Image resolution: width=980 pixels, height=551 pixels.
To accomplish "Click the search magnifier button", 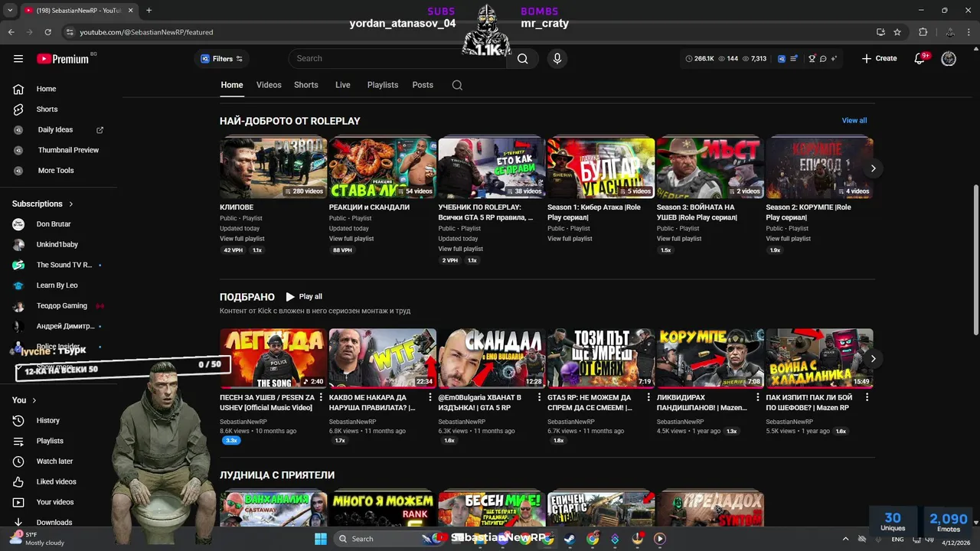I will (x=522, y=59).
